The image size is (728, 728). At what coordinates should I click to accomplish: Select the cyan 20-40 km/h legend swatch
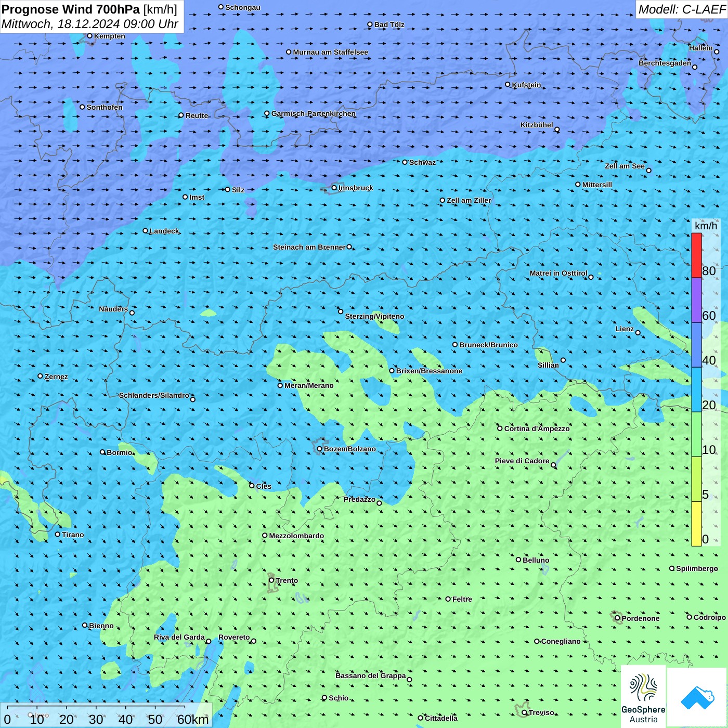[696, 389]
